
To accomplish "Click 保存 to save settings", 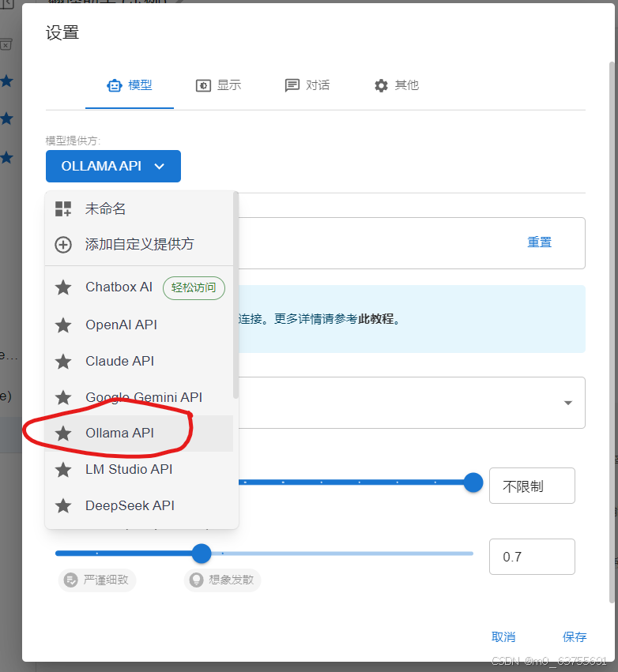I will tap(575, 636).
